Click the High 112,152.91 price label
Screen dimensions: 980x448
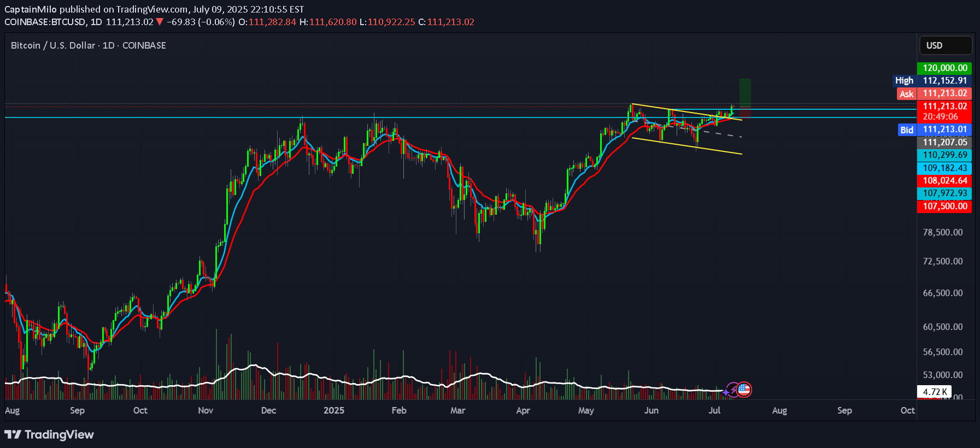(932, 80)
